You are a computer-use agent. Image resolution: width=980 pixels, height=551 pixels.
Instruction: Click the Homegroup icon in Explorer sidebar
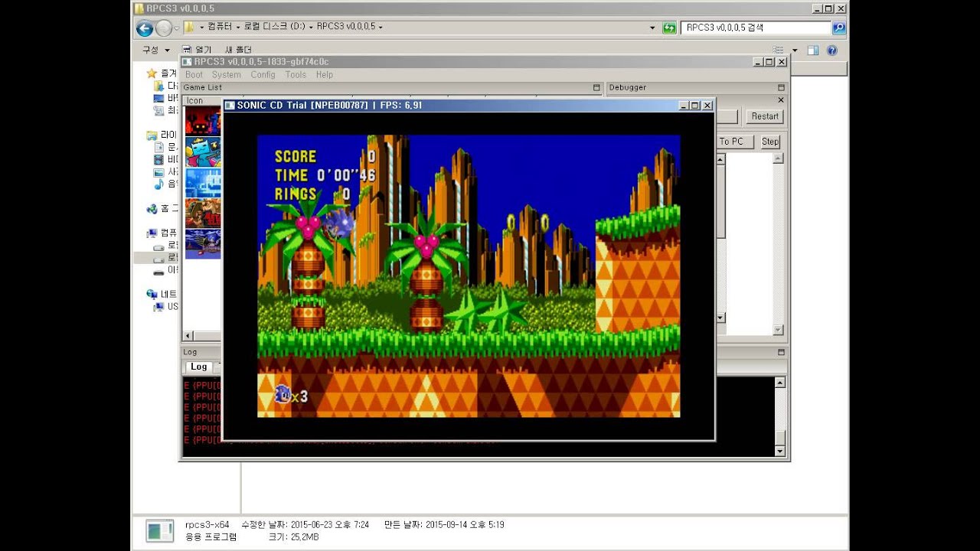click(x=152, y=208)
